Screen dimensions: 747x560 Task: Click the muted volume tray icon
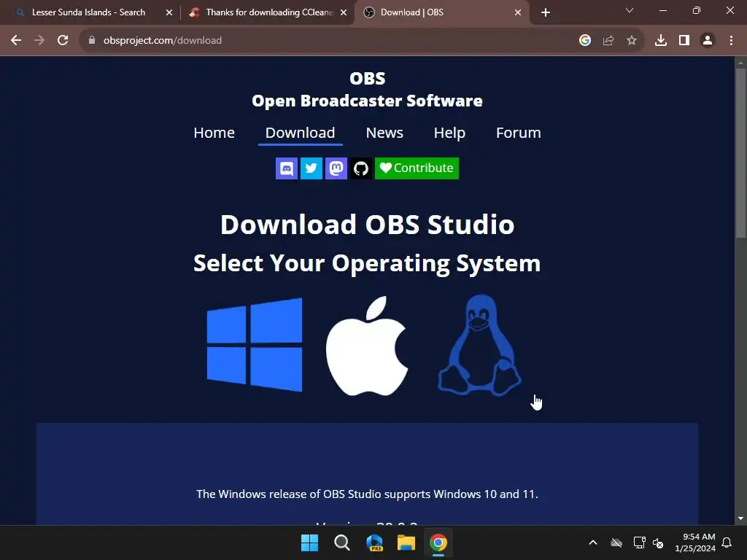pyautogui.click(x=659, y=542)
